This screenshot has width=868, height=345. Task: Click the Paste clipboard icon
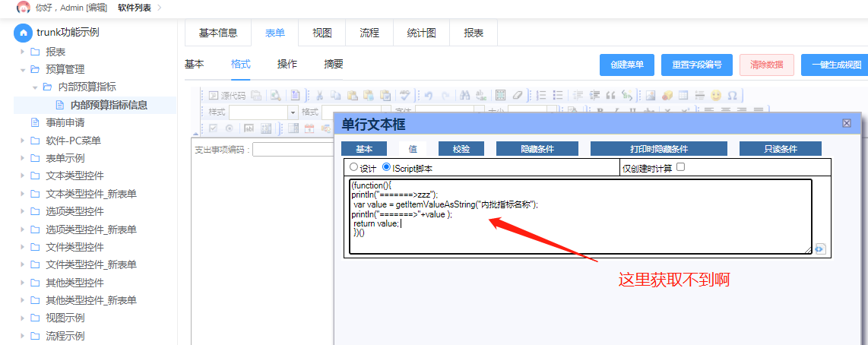pyautogui.click(x=352, y=95)
